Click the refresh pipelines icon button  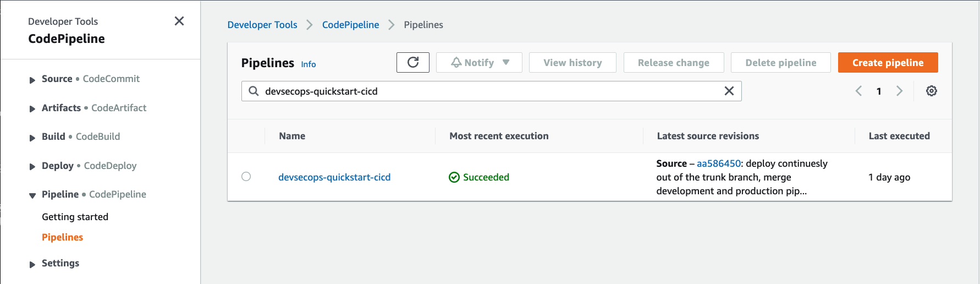click(413, 62)
